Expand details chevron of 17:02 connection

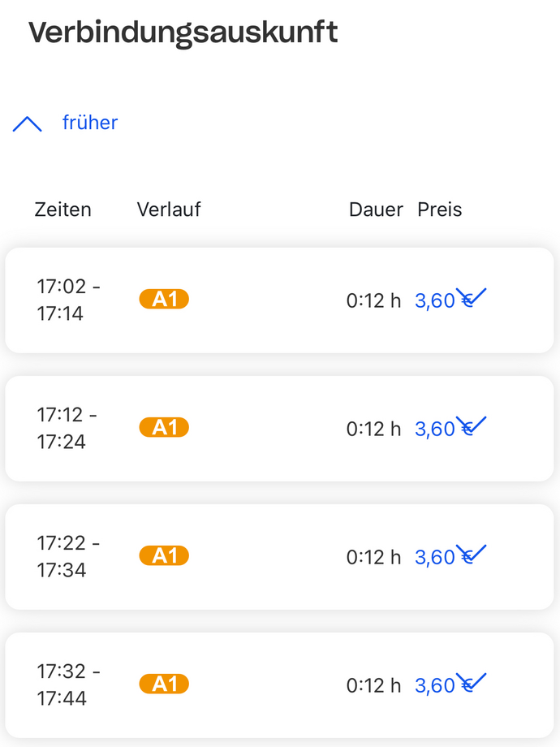[x=472, y=296]
